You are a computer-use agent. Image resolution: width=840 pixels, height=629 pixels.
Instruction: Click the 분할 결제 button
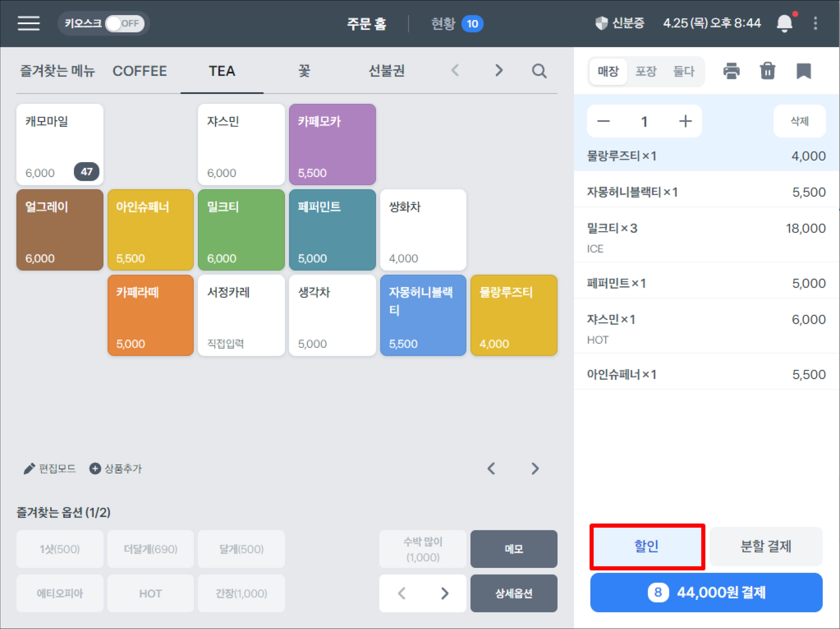[765, 547]
